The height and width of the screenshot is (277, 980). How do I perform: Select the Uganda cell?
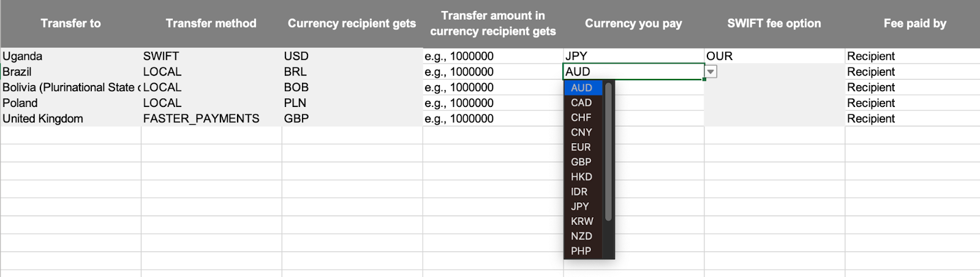[70, 56]
